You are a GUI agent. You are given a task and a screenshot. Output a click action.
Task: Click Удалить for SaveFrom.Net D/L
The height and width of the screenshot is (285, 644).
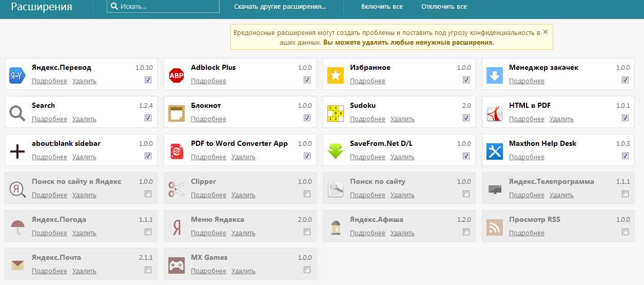402,157
